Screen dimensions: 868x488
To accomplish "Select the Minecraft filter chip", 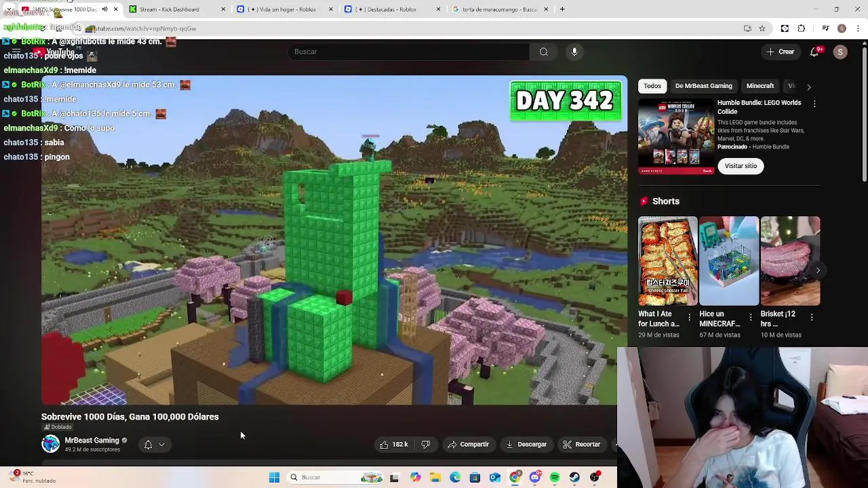I will 759,86.
